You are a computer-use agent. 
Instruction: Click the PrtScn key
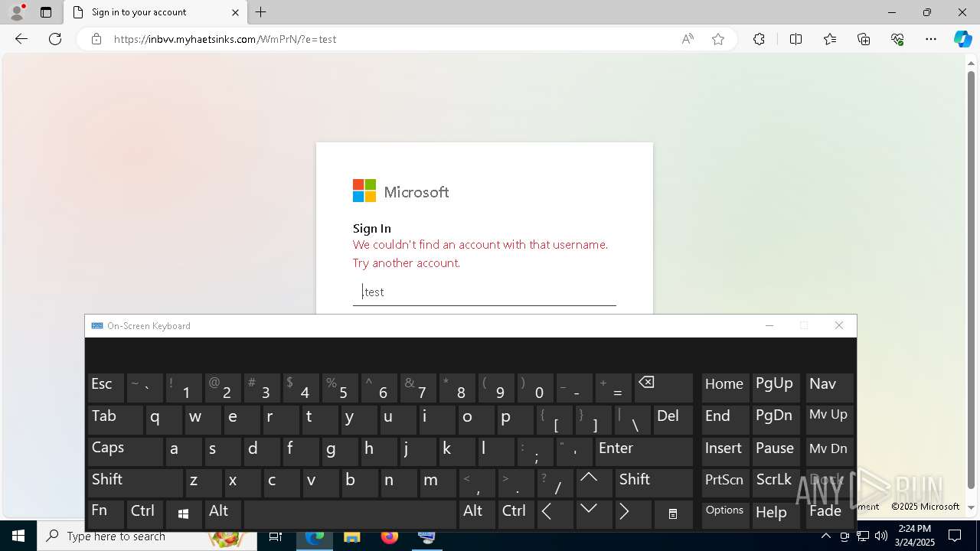(x=725, y=483)
